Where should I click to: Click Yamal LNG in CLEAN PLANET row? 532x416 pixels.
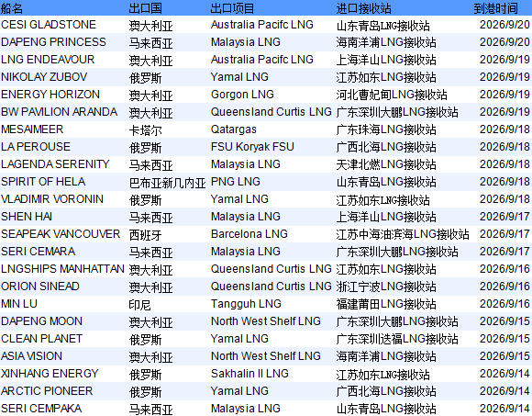[239, 339]
